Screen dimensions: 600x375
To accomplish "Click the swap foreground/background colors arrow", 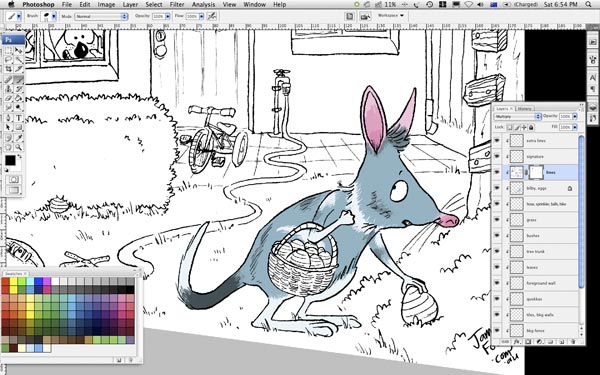I will (x=20, y=157).
